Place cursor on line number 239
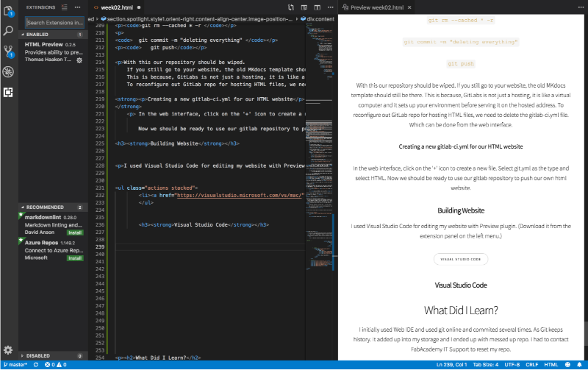The image size is (588, 373). tap(100, 247)
